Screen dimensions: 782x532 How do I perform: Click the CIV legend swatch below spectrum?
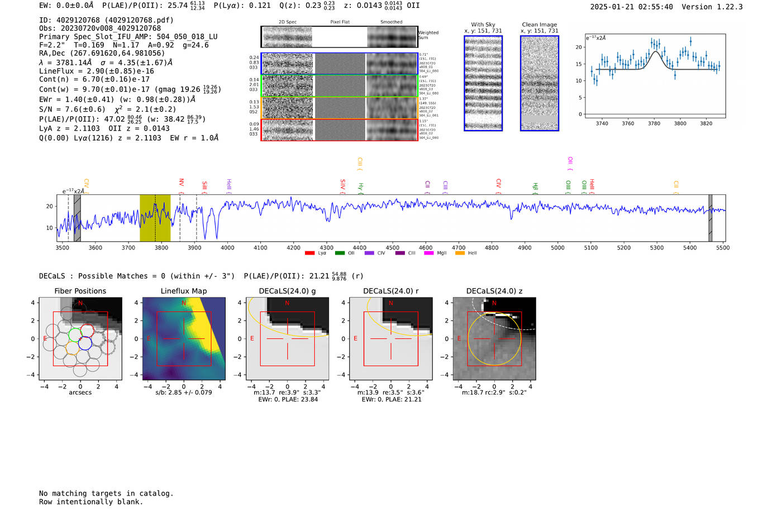(x=369, y=253)
